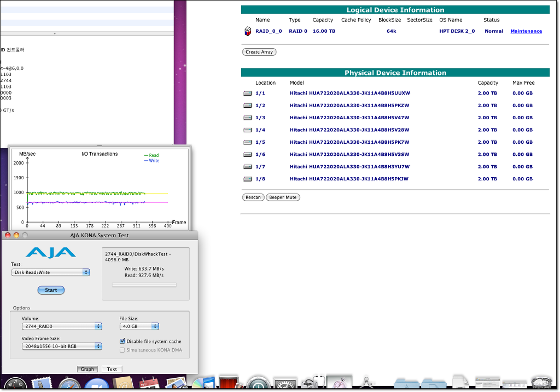Launch iTunes from the Dock
Image resolution: width=560 pixels, height=392 pixels.
pyautogui.click(x=203, y=383)
